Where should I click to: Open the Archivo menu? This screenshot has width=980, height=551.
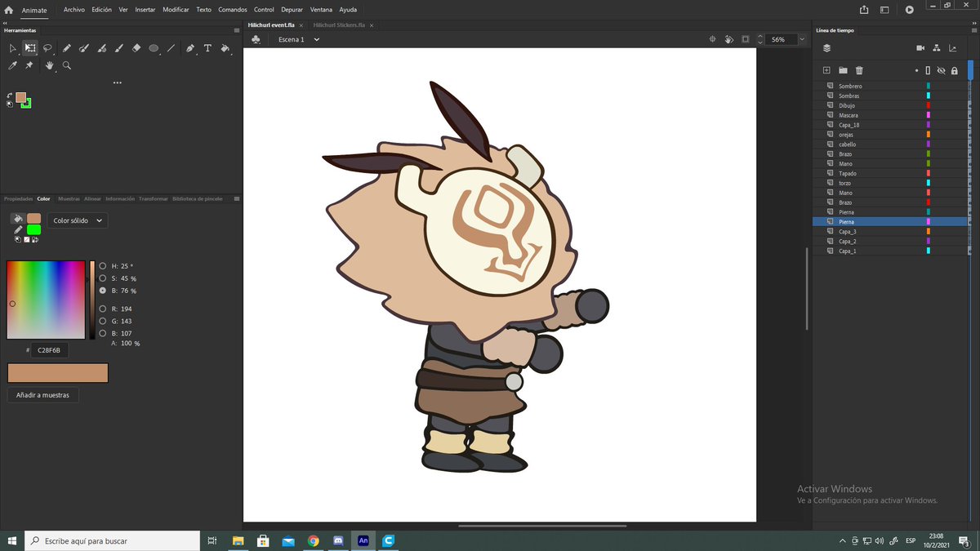click(74, 10)
